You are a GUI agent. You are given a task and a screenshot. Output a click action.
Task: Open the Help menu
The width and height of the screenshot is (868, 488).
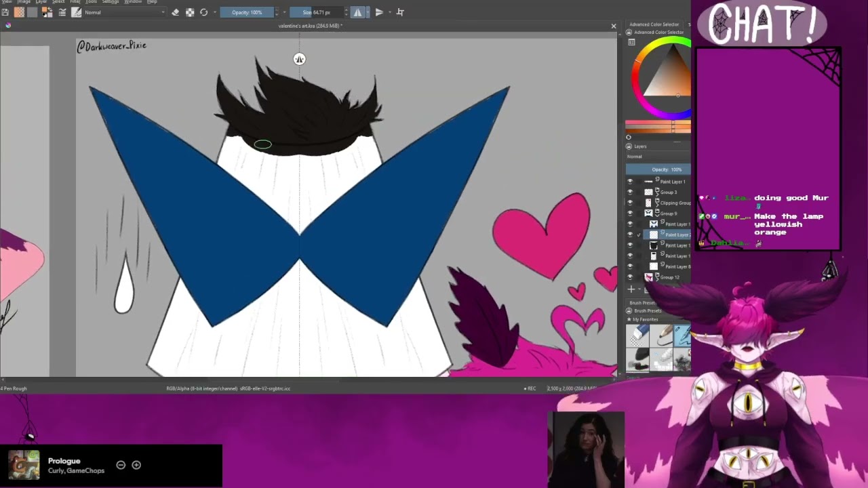152,2
